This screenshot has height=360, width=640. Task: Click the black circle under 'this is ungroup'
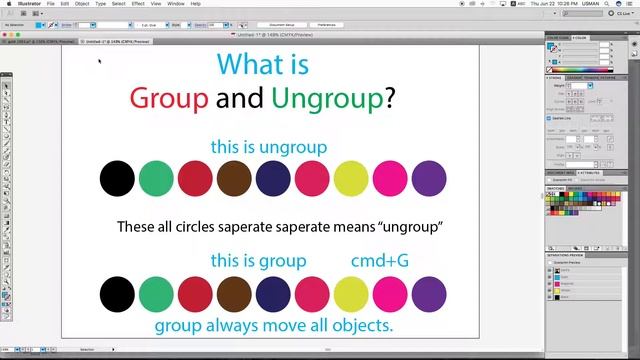[x=117, y=178]
